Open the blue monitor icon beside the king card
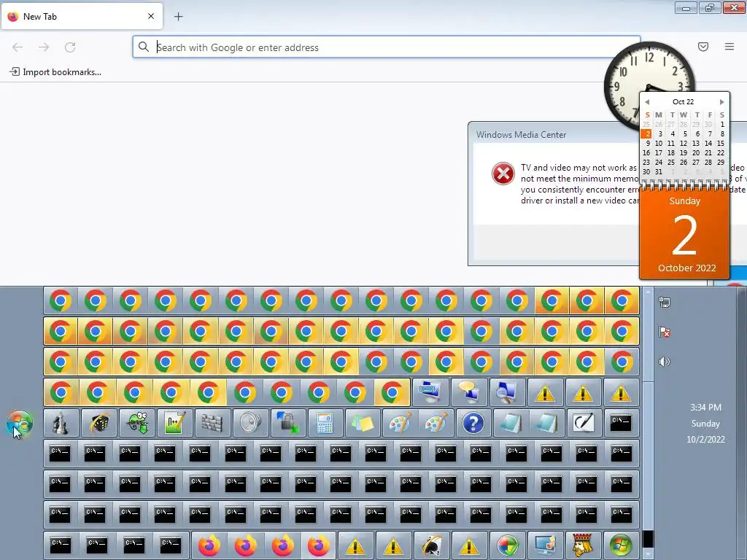The width and height of the screenshot is (747, 560). pos(545,545)
